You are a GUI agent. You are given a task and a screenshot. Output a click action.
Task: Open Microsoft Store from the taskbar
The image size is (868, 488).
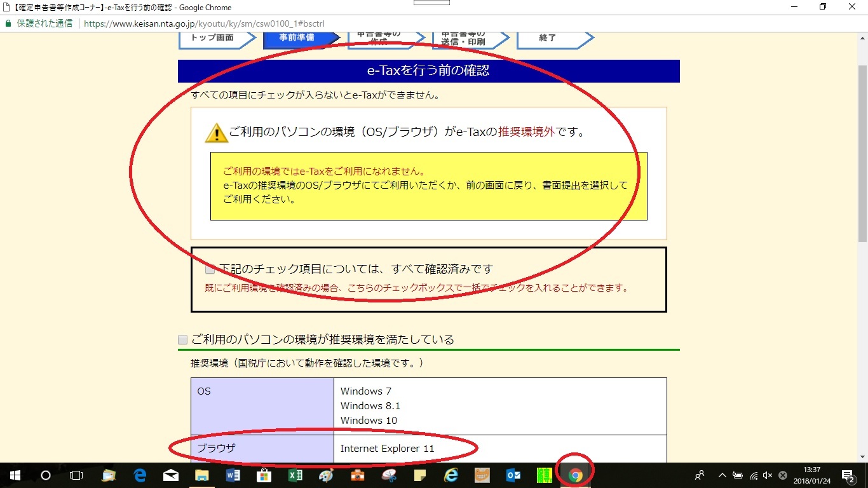[263, 475]
